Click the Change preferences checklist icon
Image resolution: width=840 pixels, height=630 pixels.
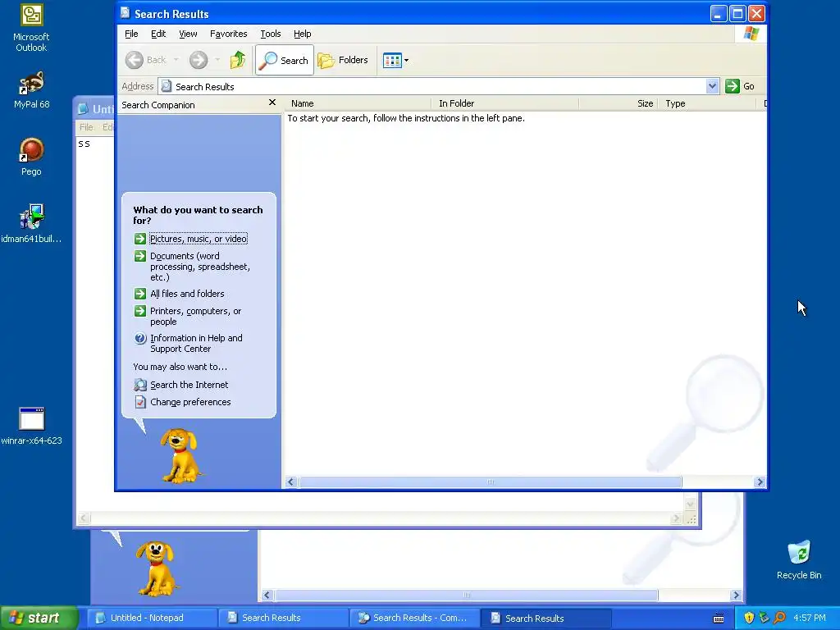pos(139,402)
